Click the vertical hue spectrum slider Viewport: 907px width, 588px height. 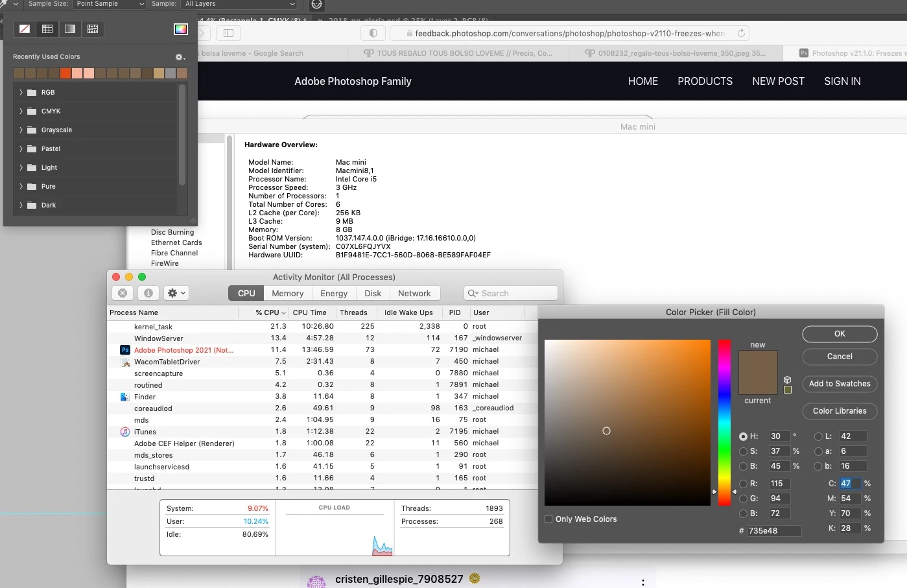[x=724, y=423]
